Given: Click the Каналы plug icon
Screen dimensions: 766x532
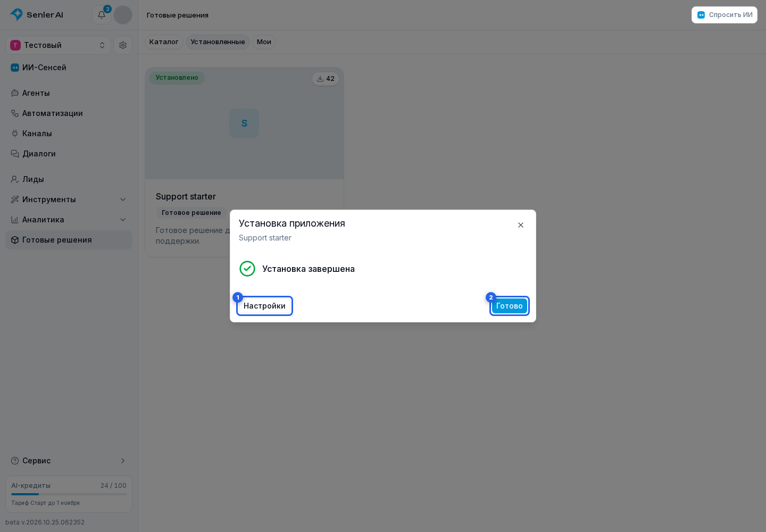Looking at the screenshot, I should pos(15,134).
